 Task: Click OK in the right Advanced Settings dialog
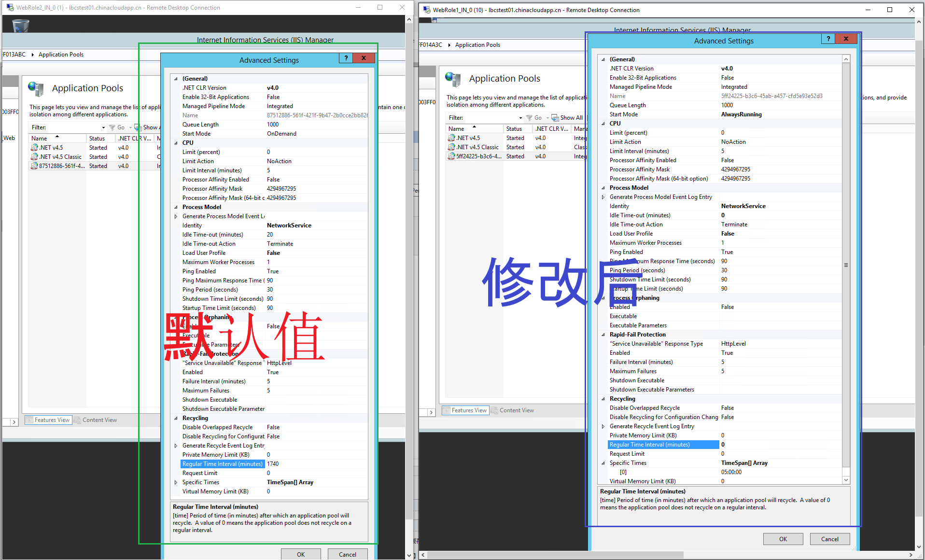click(x=783, y=539)
